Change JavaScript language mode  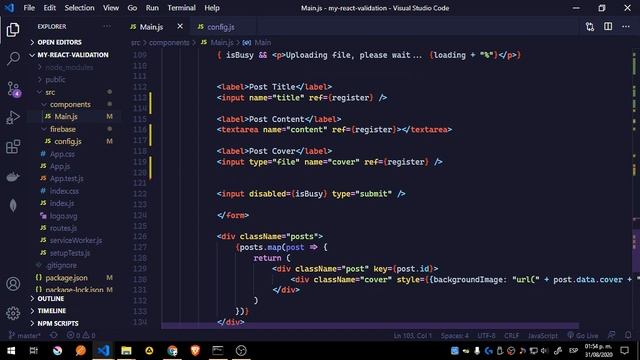point(542,336)
